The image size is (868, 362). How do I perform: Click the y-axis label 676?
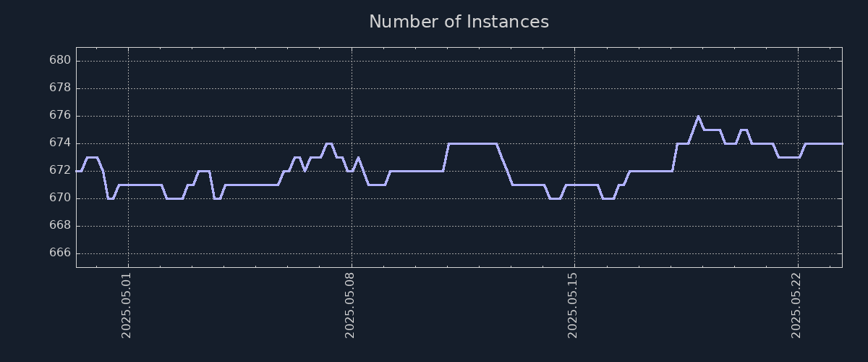tap(60, 115)
